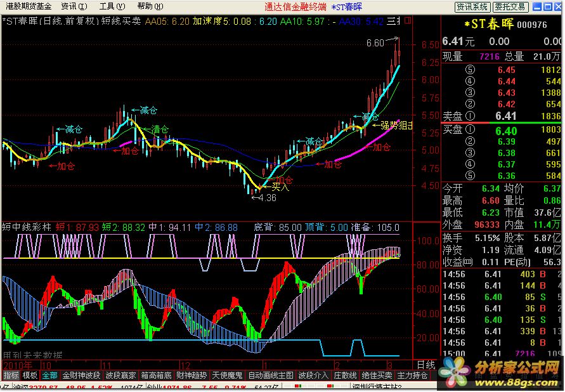
Task: Click the *ST春晖 000976 stock title
Action: click(505, 24)
